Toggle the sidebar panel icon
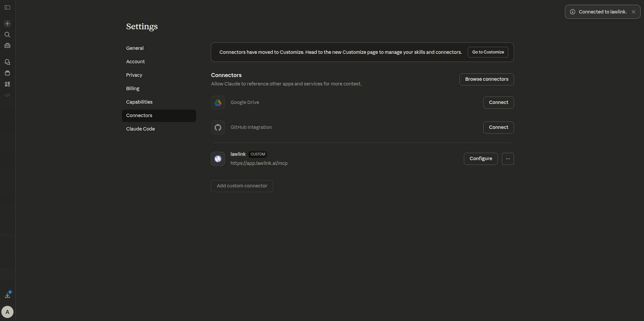The width and height of the screenshot is (644, 321). pyautogui.click(x=7, y=7)
